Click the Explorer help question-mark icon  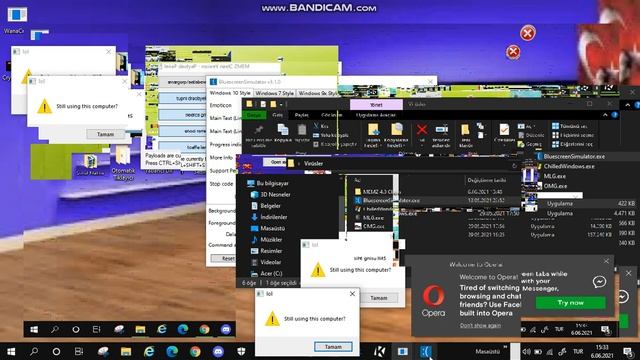pyautogui.click(x=615, y=115)
